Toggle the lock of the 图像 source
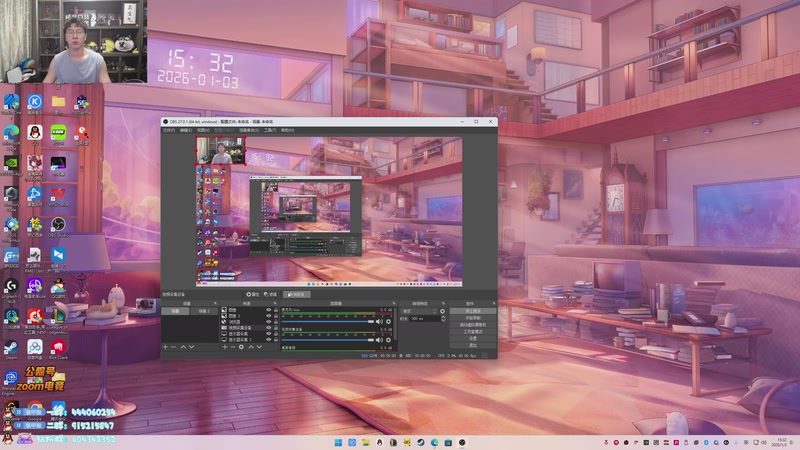 [276, 310]
